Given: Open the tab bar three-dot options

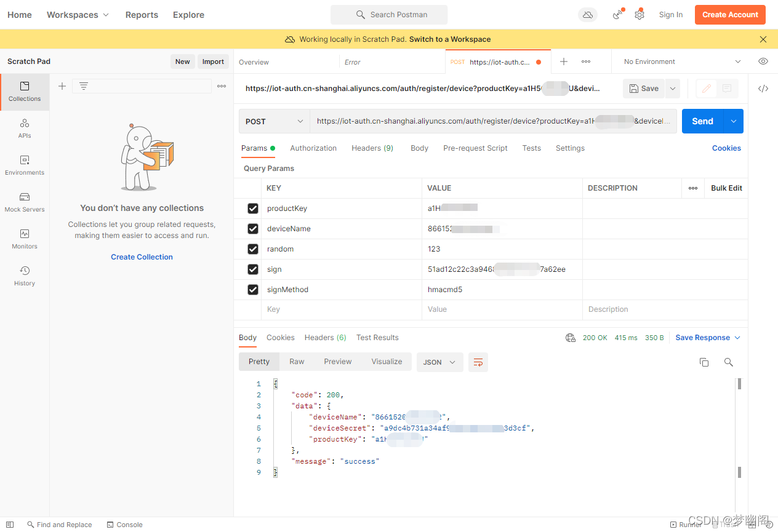Looking at the screenshot, I should 586,62.
